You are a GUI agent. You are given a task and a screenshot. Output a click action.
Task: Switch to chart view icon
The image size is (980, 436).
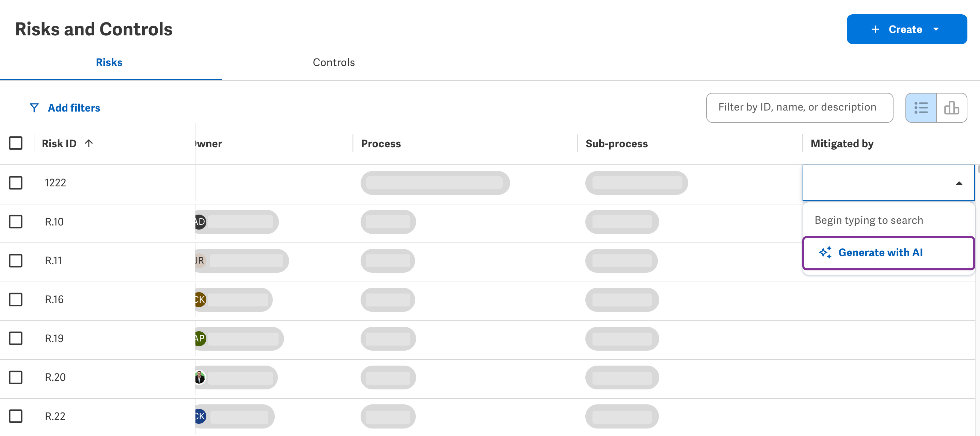click(x=951, y=107)
